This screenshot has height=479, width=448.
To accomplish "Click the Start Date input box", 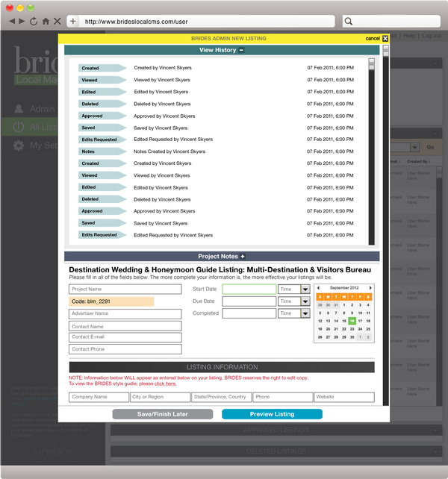I will pyautogui.click(x=249, y=289).
